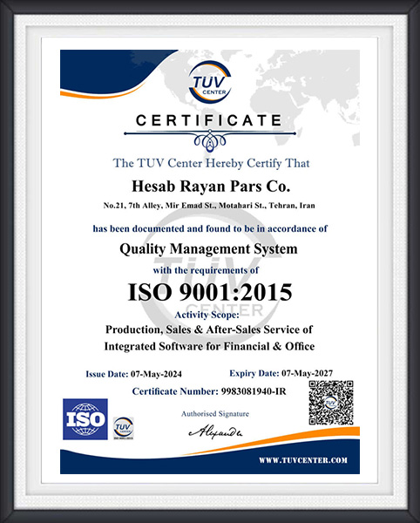Click the decorative flourish under CERTIFICATE

pos(210,139)
